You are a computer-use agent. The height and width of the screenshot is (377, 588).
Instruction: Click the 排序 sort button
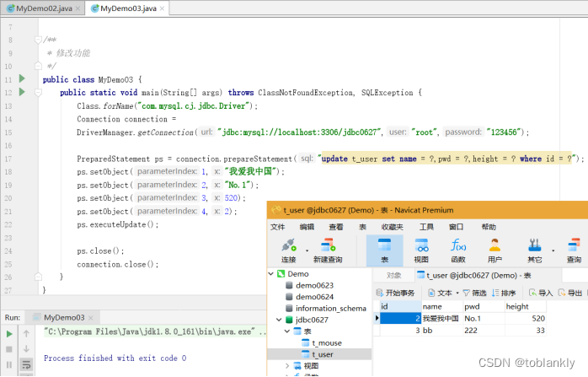pos(504,293)
